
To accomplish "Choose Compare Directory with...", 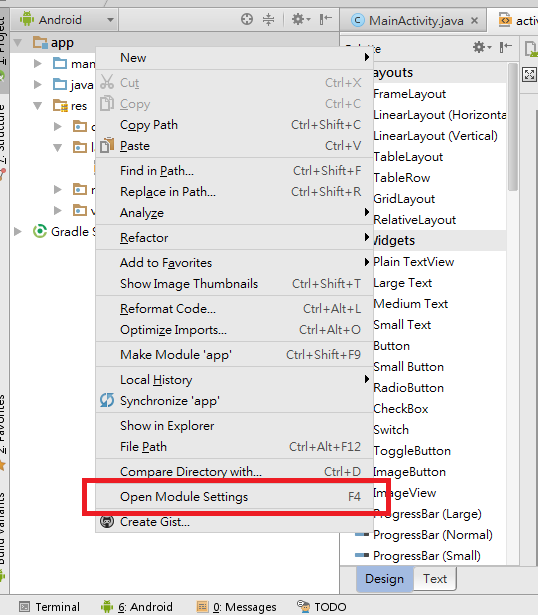I will pyautogui.click(x=234, y=471).
